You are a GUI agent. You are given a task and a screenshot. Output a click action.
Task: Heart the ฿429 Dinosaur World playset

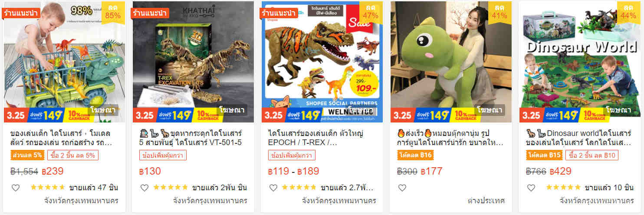531,188
